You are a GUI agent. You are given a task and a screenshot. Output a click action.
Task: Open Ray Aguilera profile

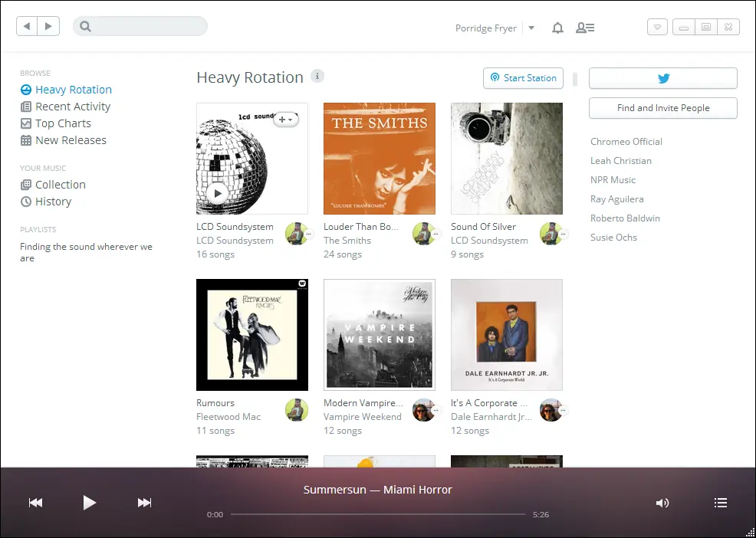coord(616,199)
